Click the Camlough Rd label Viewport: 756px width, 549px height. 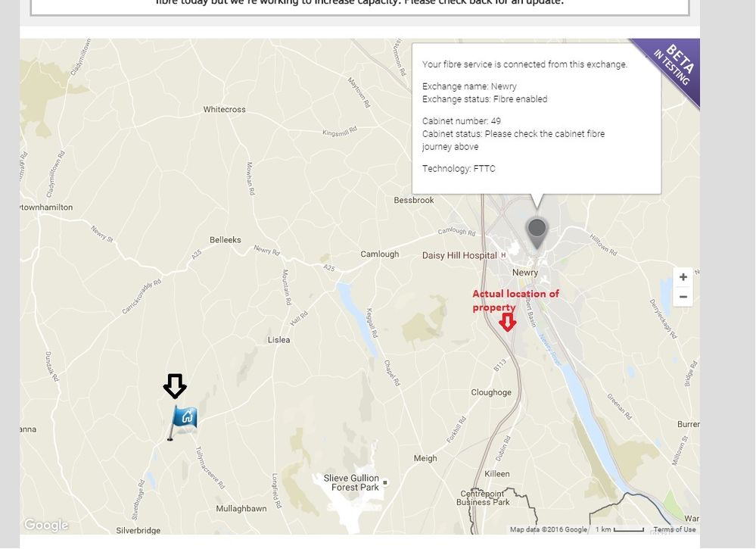click(x=456, y=232)
